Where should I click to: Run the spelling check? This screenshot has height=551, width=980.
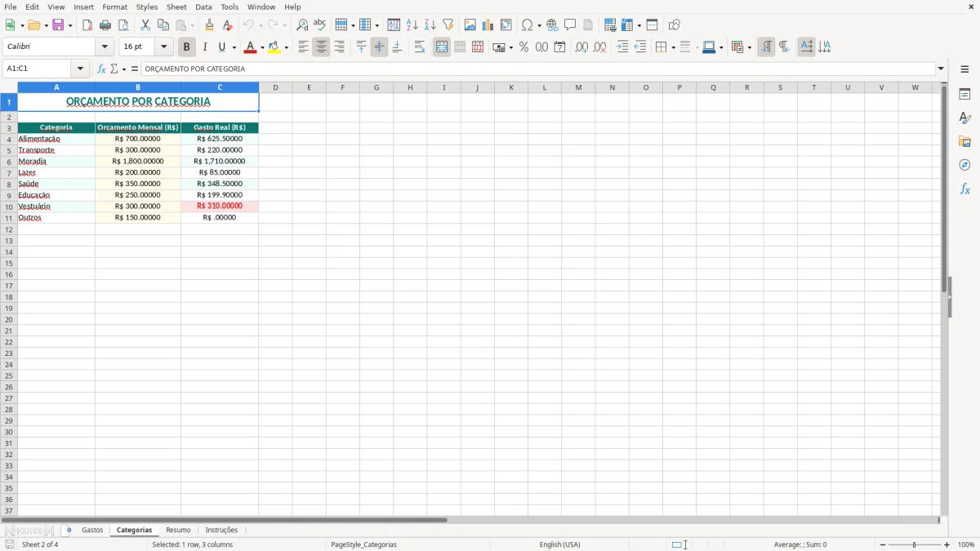[x=320, y=25]
